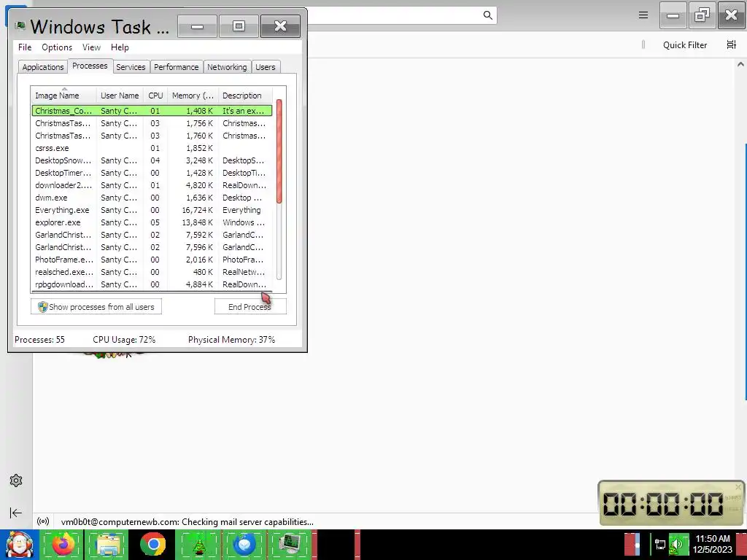Image resolution: width=747 pixels, height=560 pixels.
Task: Click the Christmas tree taskbar icon
Action: 198,544
